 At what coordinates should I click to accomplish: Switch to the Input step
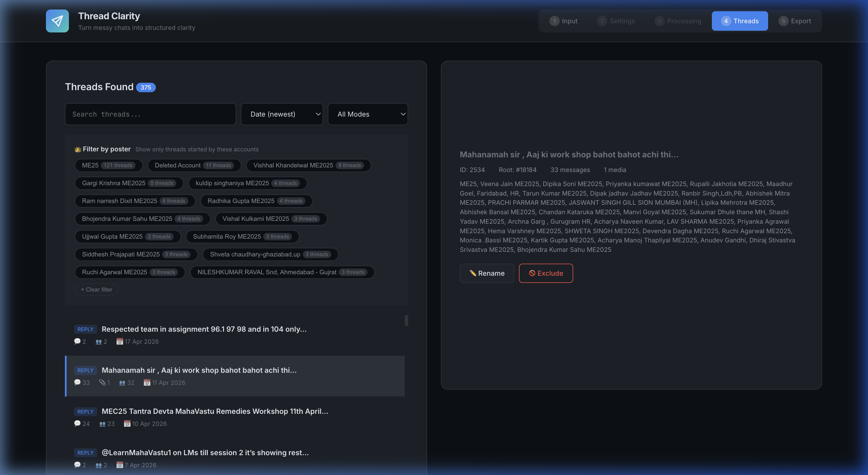[563, 21]
